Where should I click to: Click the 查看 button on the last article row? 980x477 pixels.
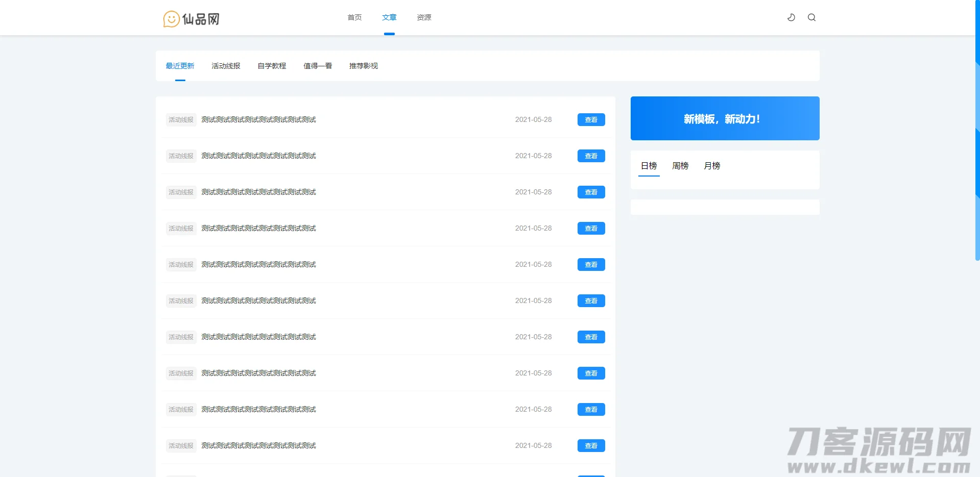pyautogui.click(x=591, y=445)
